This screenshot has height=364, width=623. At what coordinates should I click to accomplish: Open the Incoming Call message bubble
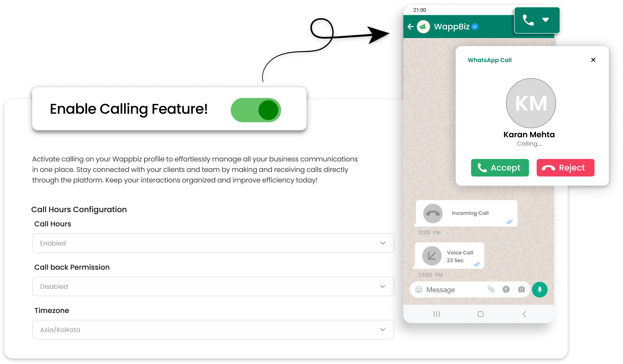pos(467,213)
